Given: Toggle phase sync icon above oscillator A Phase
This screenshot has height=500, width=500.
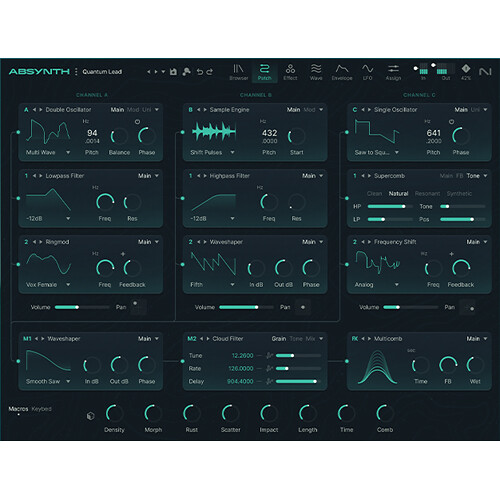Looking at the screenshot, I should 137,122.
